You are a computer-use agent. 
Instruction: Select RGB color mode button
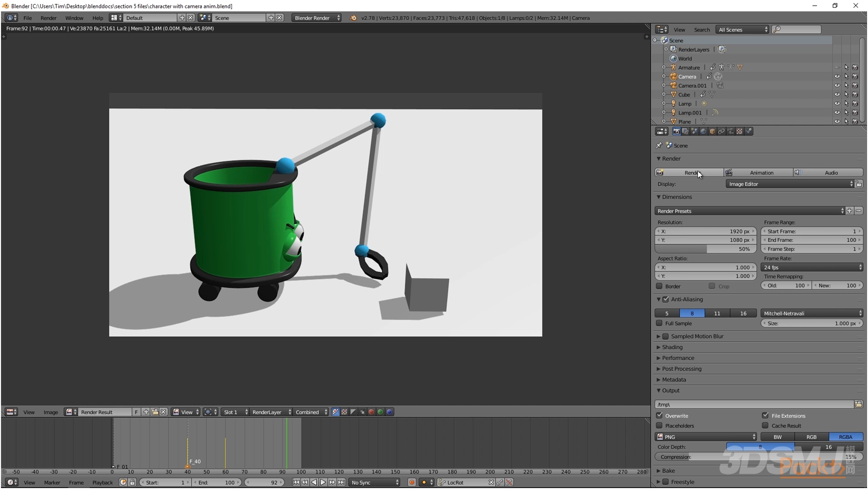pyautogui.click(x=811, y=437)
